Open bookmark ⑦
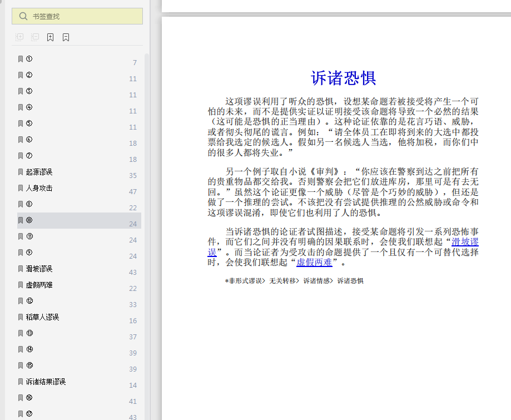The image size is (511, 420). (x=79, y=156)
